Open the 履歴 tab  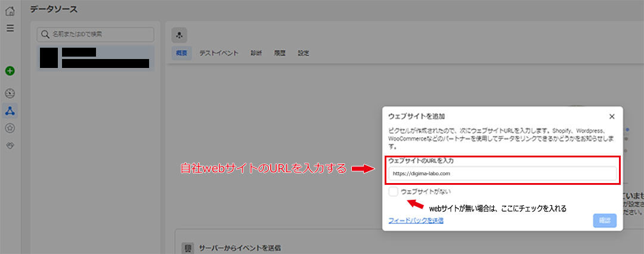pos(280,53)
